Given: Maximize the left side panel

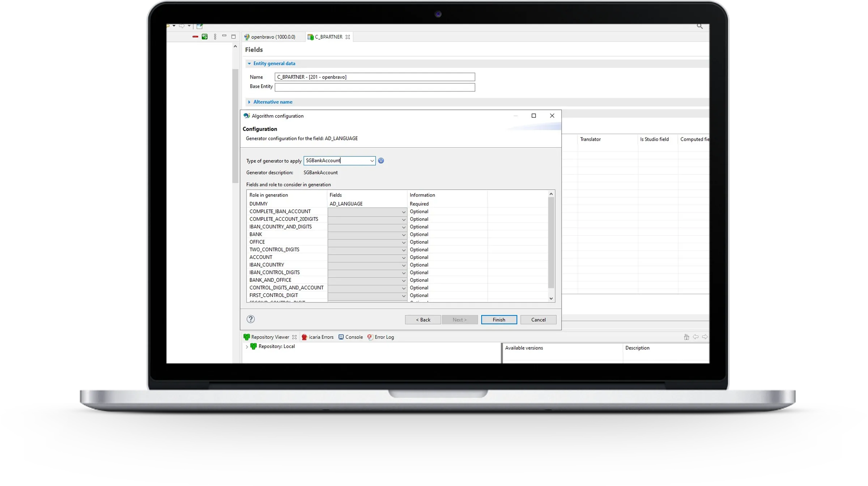Looking at the screenshot, I should 234,37.
